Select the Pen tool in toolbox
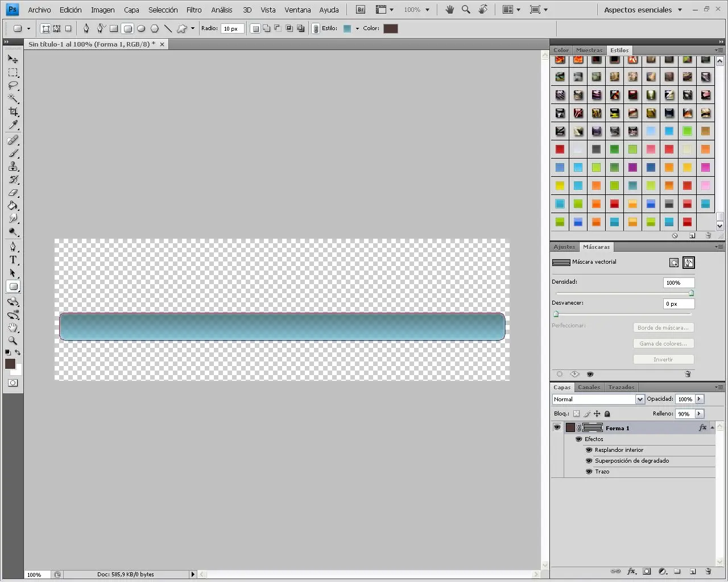This screenshot has height=582, width=728. tap(13, 247)
